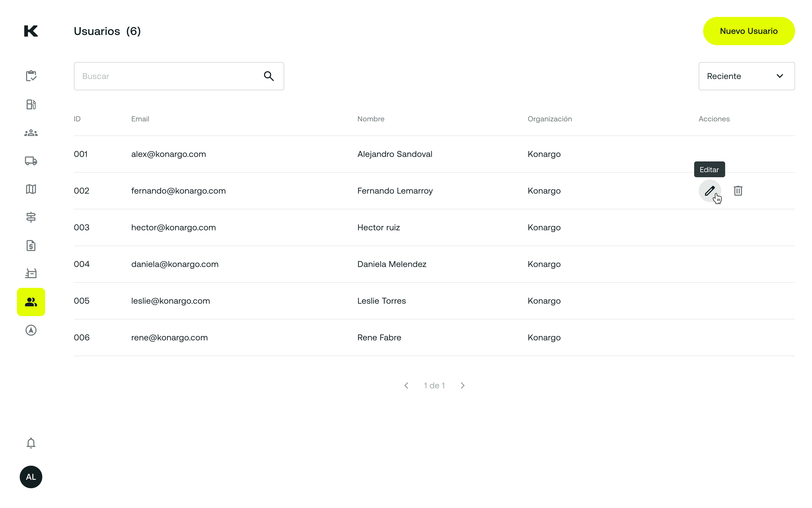Open the map sidebar icon
The width and height of the screenshot is (812, 508).
pos(31,189)
